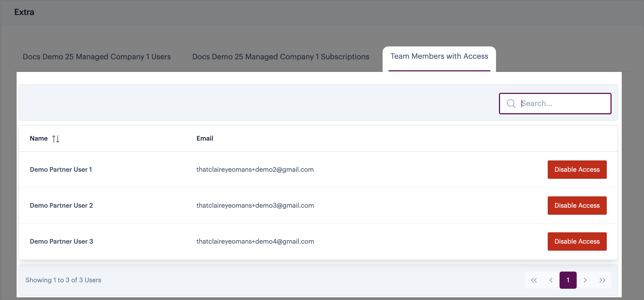Go to previous page of users
This screenshot has width=644, height=300.
(x=551, y=280)
